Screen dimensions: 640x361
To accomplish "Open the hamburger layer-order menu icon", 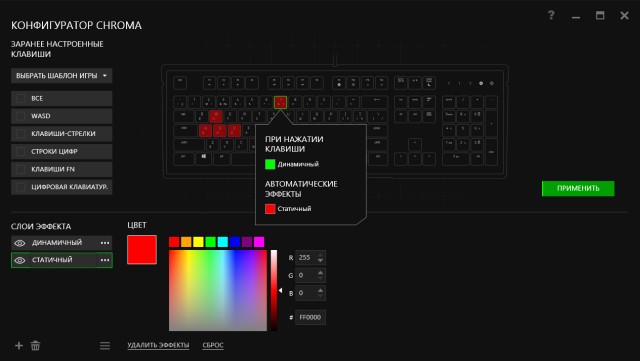I will click(105, 346).
